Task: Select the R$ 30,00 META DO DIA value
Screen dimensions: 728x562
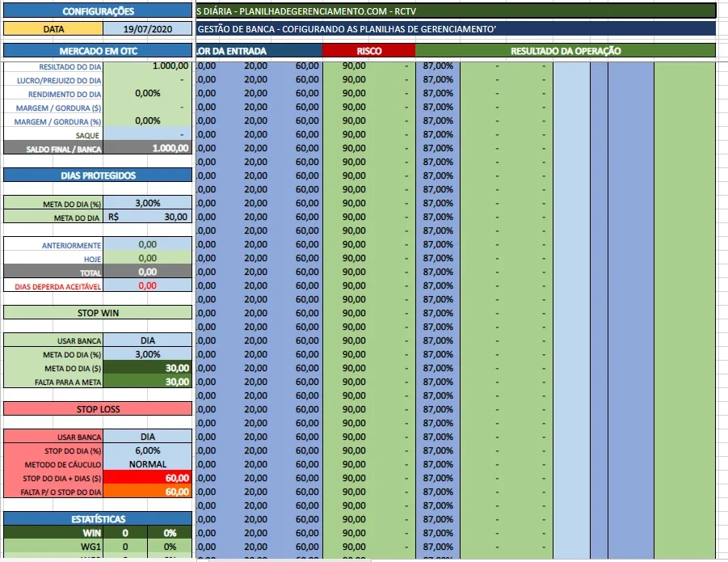Action: click(x=148, y=217)
